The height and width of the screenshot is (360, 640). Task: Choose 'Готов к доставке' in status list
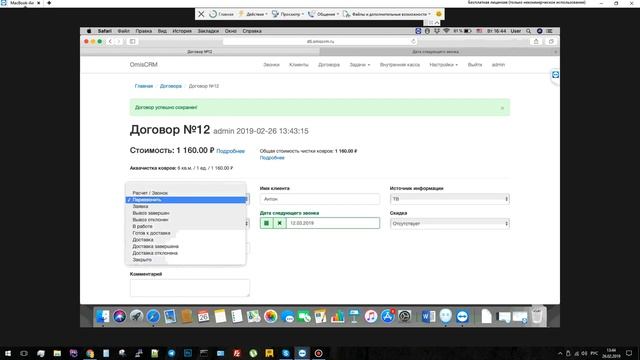pyautogui.click(x=186, y=233)
